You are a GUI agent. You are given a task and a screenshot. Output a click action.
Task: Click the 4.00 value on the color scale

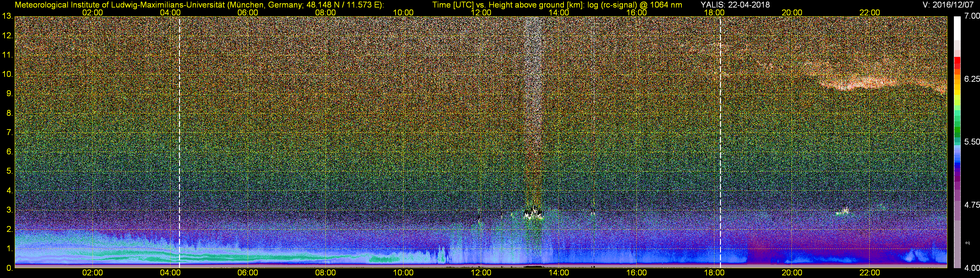pos(972,268)
